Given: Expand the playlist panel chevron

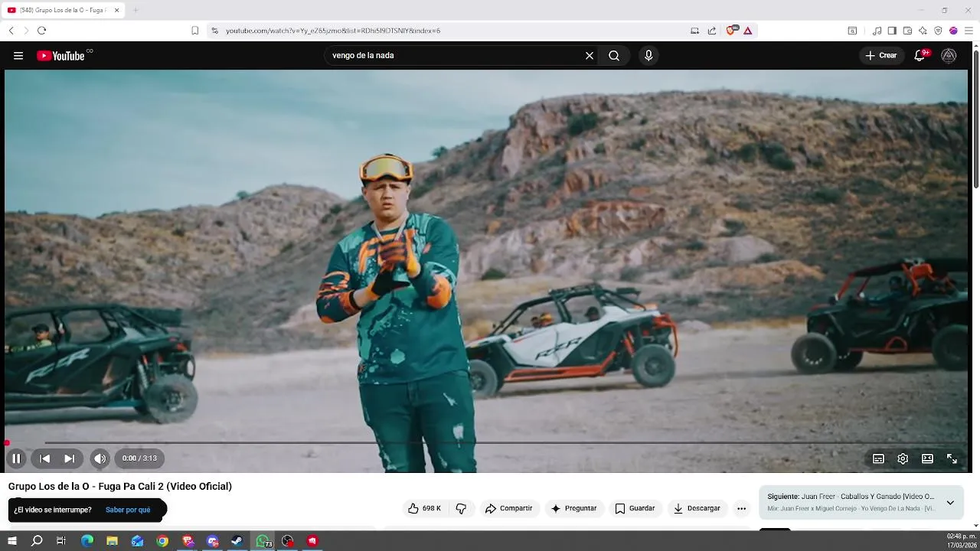Looking at the screenshot, I should coord(950,503).
